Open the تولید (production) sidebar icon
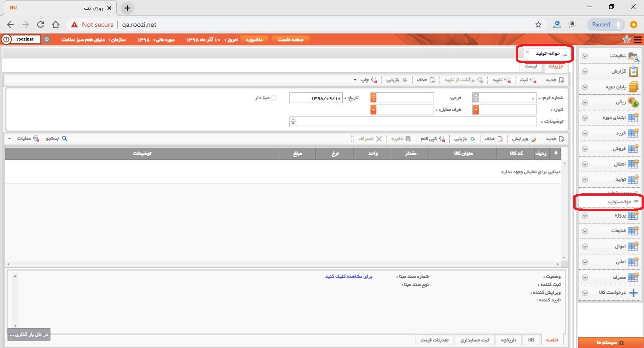Screen dimensions: 644x348 (x=633, y=179)
